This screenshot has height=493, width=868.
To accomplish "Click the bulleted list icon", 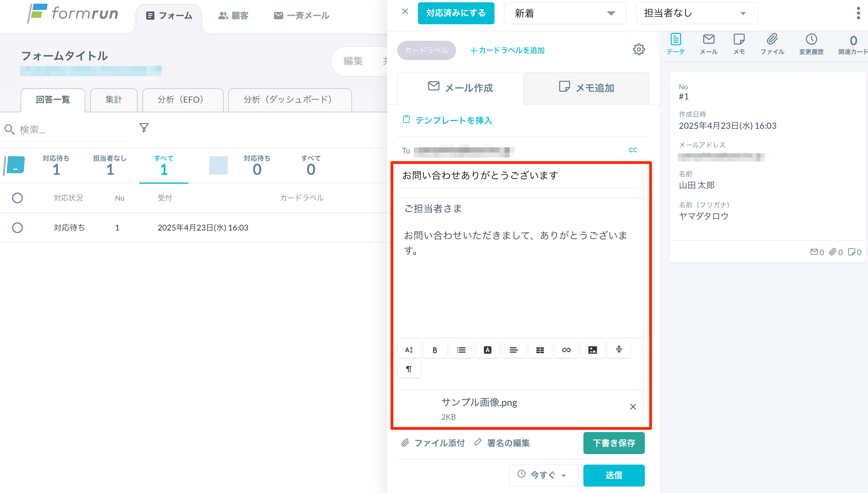I will 461,350.
